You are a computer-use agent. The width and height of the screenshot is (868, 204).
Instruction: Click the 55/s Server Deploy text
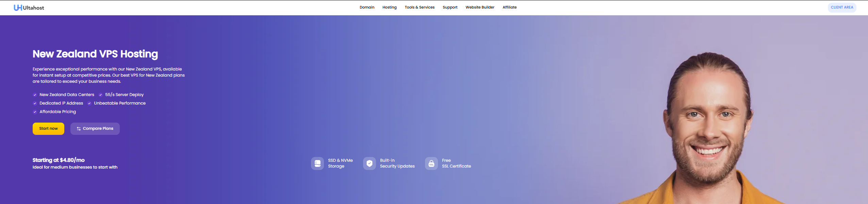(x=124, y=95)
